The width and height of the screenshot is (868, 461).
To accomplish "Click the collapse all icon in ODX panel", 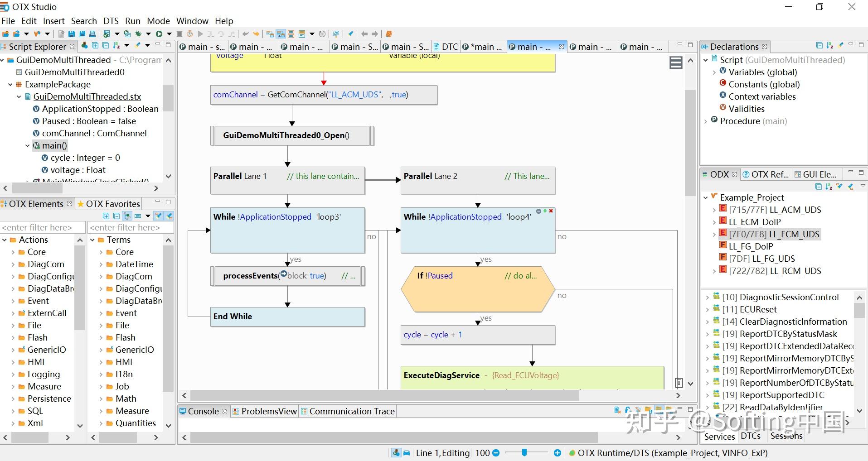I will tap(819, 187).
